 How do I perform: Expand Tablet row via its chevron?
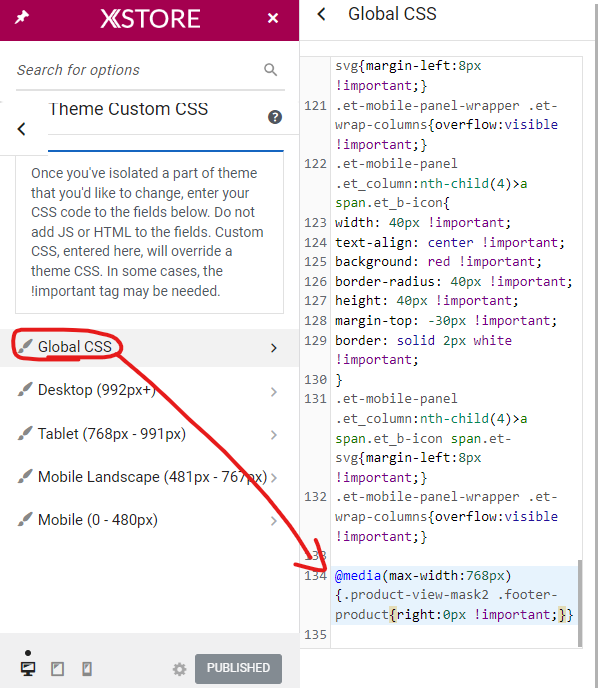pyautogui.click(x=274, y=435)
